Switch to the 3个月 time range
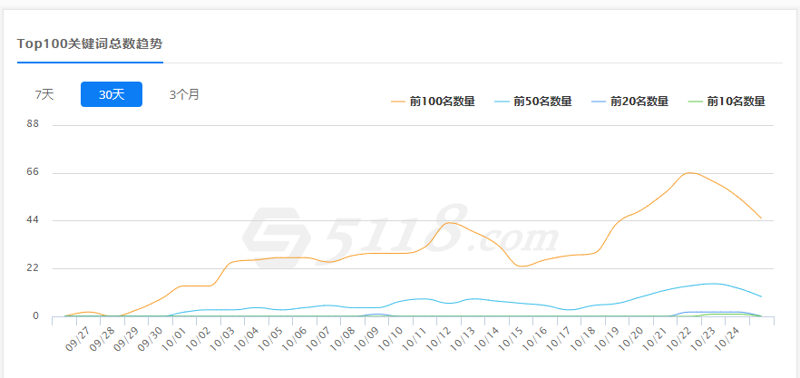The image size is (800, 378). point(184,94)
